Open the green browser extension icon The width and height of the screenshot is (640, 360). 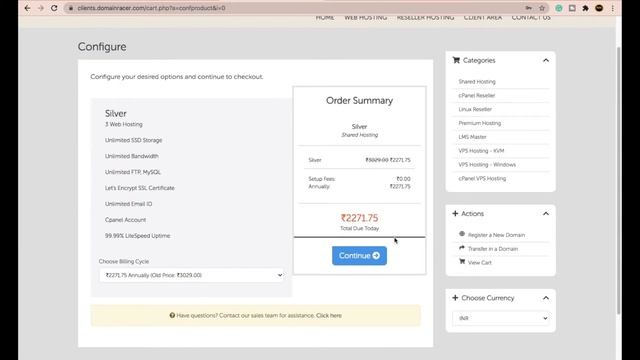tap(559, 8)
